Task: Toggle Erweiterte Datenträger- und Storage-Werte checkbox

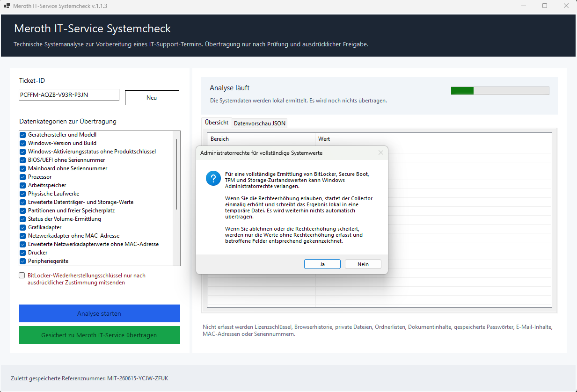Action: (22, 202)
